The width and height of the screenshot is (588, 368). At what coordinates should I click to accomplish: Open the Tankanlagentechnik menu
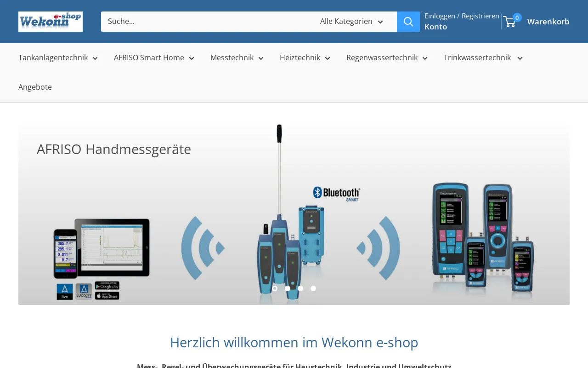click(x=53, y=57)
